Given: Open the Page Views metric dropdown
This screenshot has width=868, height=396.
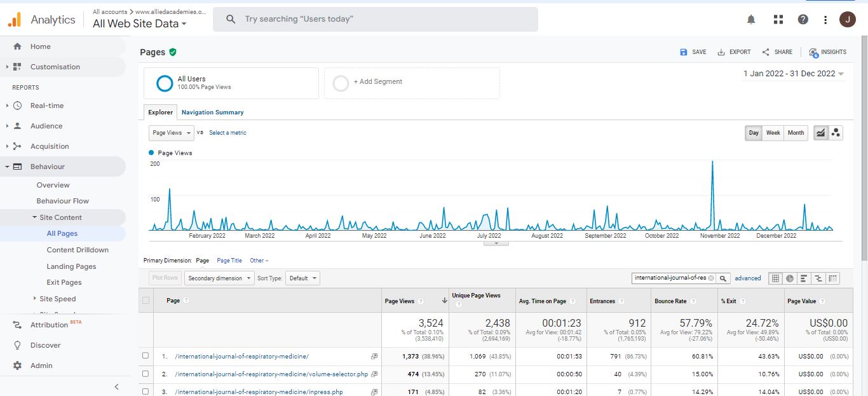Looking at the screenshot, I should click(x=171, y=133).
